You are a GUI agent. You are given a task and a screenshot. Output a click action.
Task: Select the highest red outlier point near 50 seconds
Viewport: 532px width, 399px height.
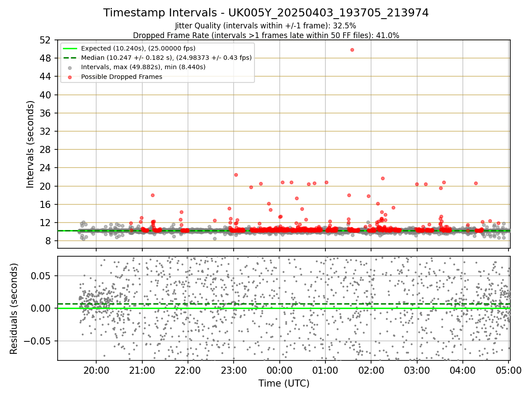coord(352,50)
